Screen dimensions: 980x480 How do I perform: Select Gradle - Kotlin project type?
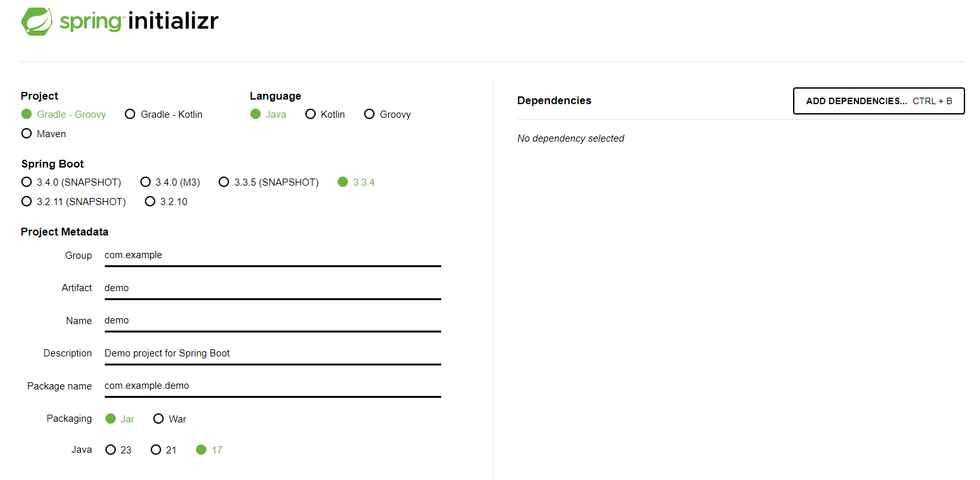164,115
